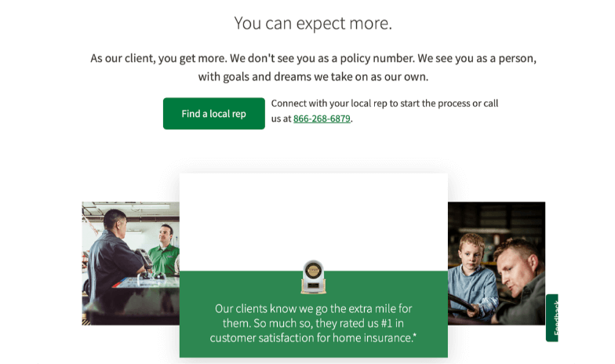Click the boy in blue sweater

(x=472, y=273)
